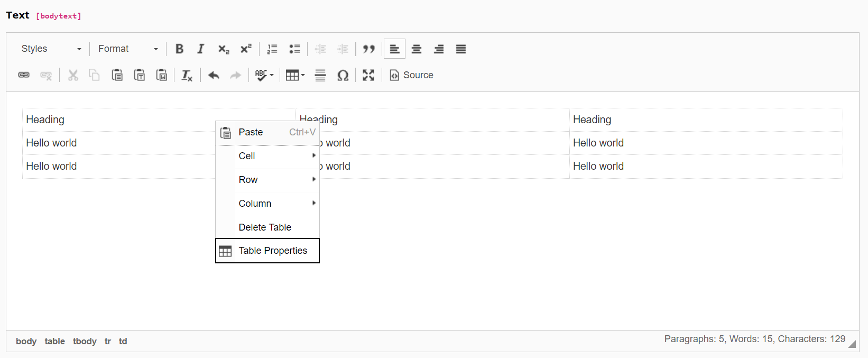Toggle bold formatting
The image size is (868, 358).
tap(179, 49)
